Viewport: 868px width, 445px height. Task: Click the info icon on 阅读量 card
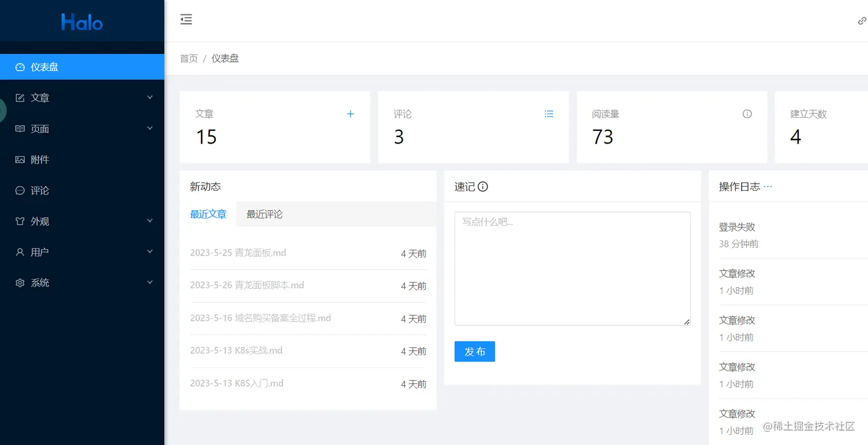(747, 114)
